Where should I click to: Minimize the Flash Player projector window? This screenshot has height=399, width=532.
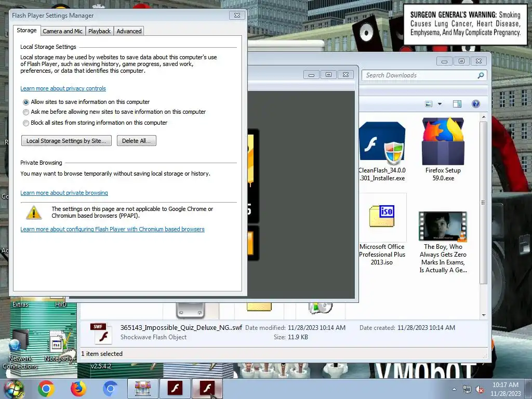[x=312, y=75]
